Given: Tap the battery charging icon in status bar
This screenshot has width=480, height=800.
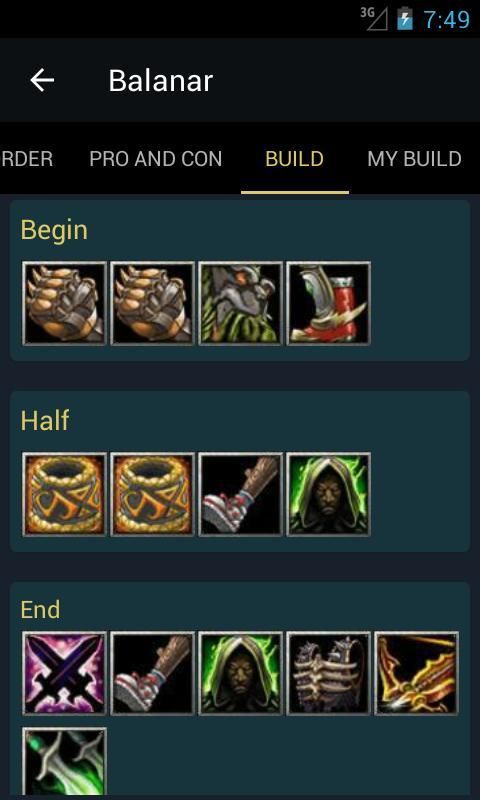Looking at the screenshot, I should point(405,19).
